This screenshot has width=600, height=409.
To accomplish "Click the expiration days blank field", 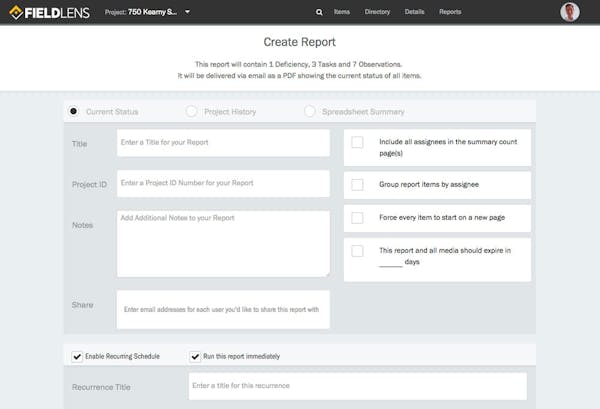I will coord(391,262).
